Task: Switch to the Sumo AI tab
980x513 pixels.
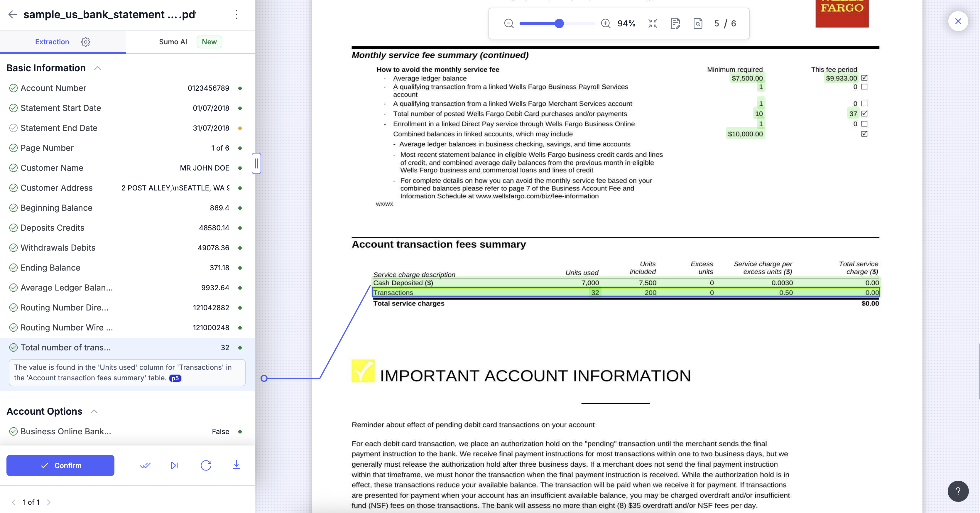Action: click(173, 42)
